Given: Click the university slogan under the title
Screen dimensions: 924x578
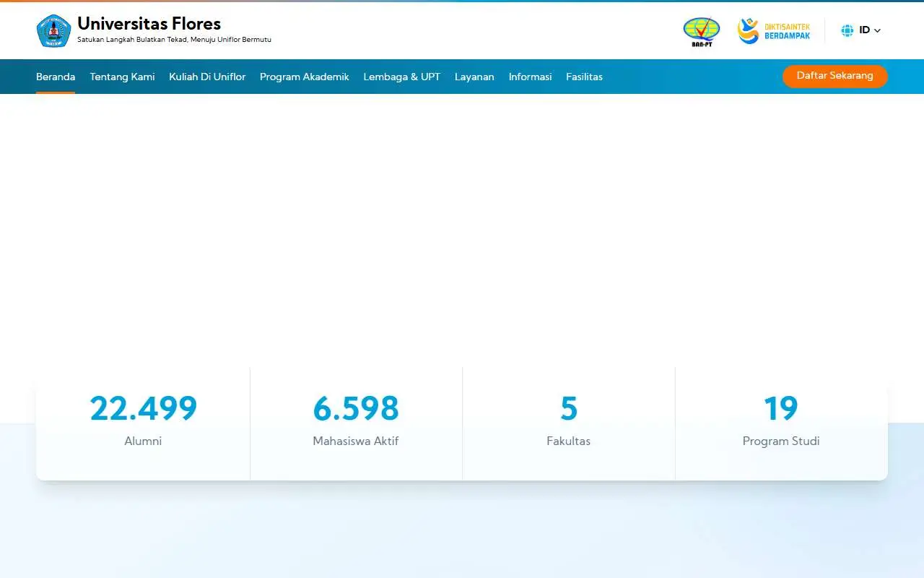Looking at the screenshot, I should (174, 40).
